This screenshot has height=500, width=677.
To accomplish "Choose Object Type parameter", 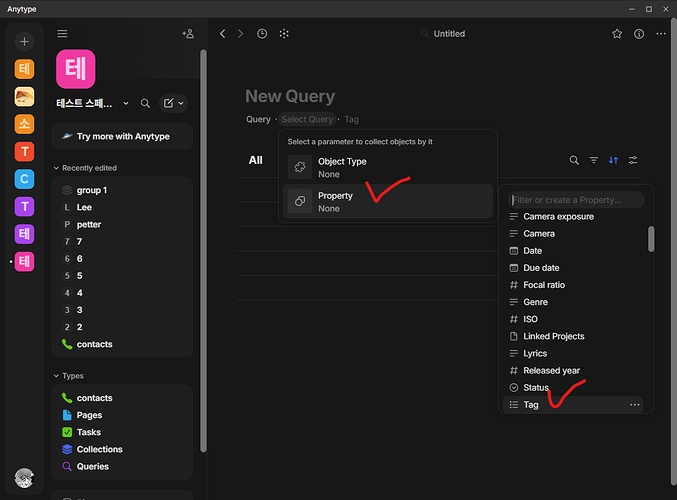I will tap(388, 168).
